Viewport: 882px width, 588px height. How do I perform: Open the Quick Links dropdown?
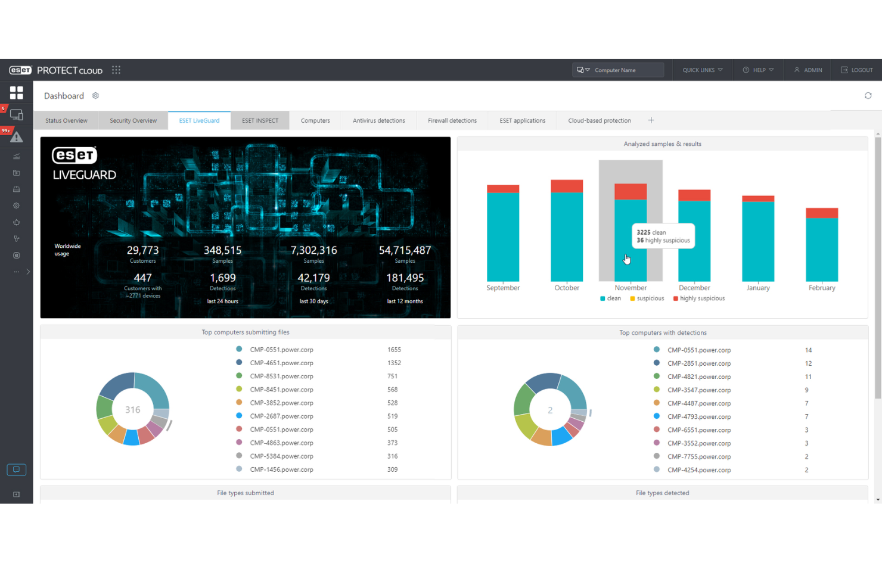pyautogui.click(x=703, y=70)
